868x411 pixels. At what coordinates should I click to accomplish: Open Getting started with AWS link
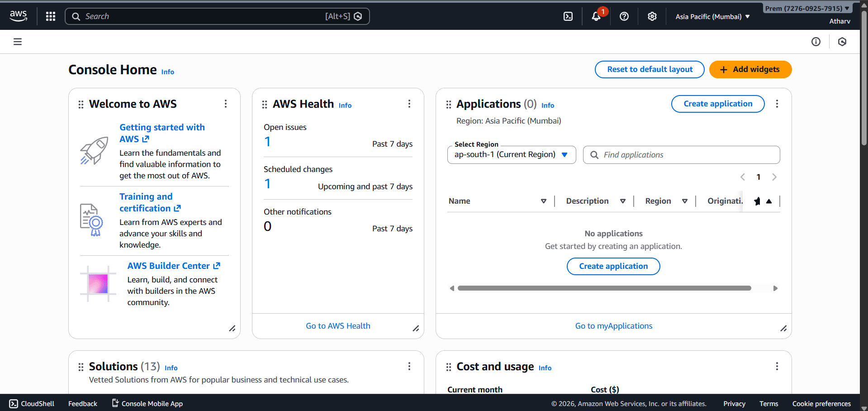click(x=162, y=133)
